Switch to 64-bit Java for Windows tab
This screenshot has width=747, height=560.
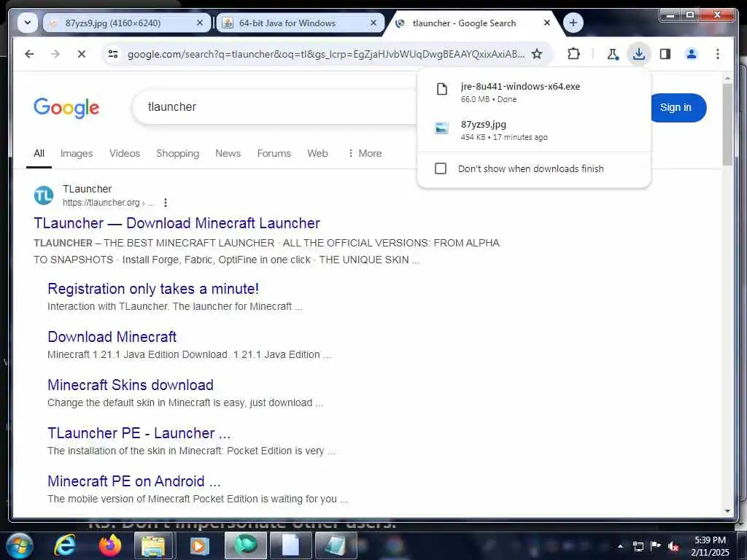click(x=300, y=23)
